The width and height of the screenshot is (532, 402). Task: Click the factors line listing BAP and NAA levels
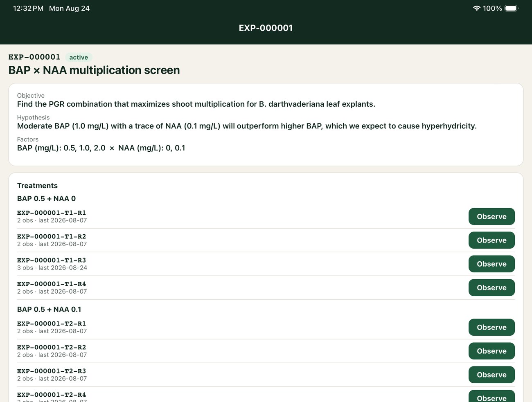[101, 148]
